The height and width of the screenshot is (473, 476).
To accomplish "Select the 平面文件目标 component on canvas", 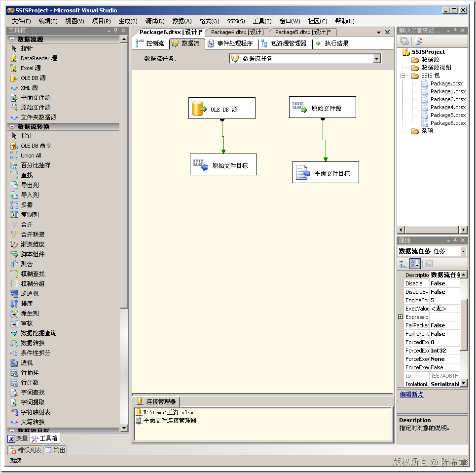I will [326, 172].
